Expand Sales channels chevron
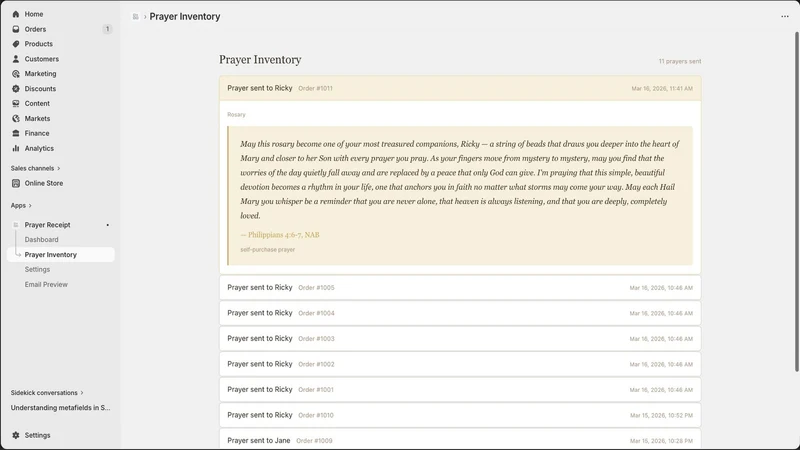The image size is (800, 450). coord(59,168)
